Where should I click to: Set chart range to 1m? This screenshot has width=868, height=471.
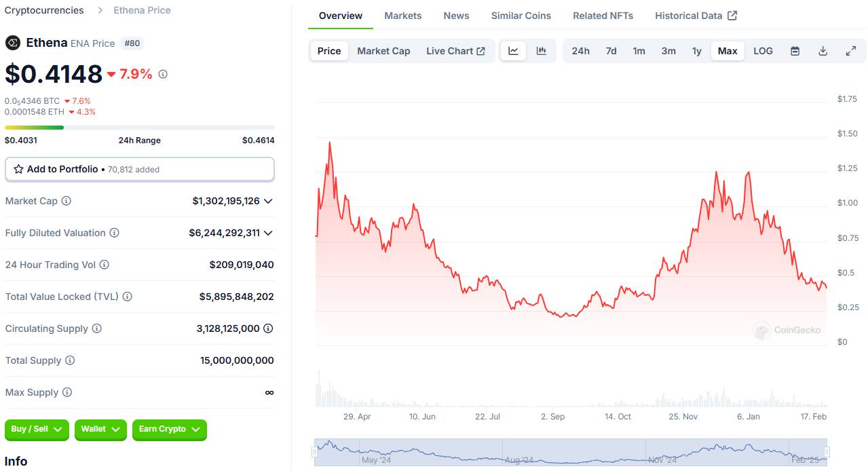(x=639, y=51)
